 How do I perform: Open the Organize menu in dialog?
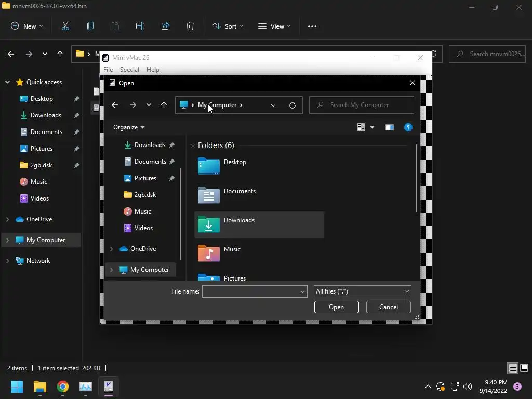129,127
